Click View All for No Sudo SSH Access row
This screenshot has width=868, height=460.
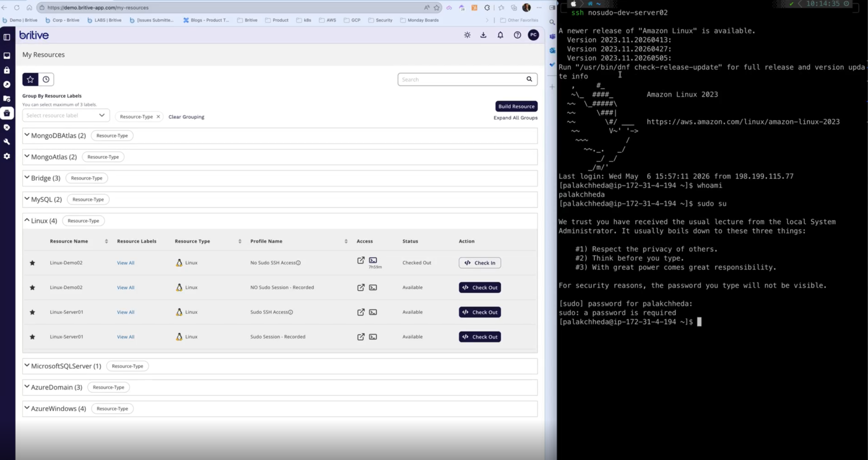[125, 263]
